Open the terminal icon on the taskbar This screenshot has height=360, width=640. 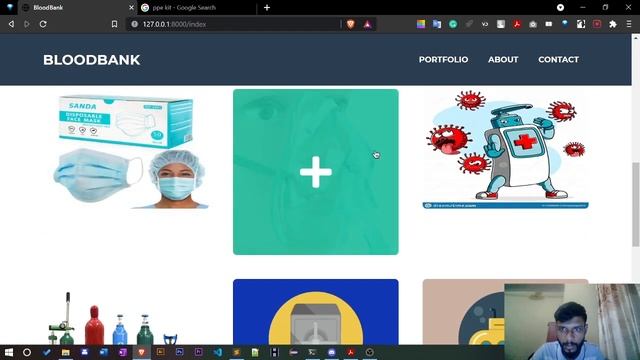tap(312, 352)
